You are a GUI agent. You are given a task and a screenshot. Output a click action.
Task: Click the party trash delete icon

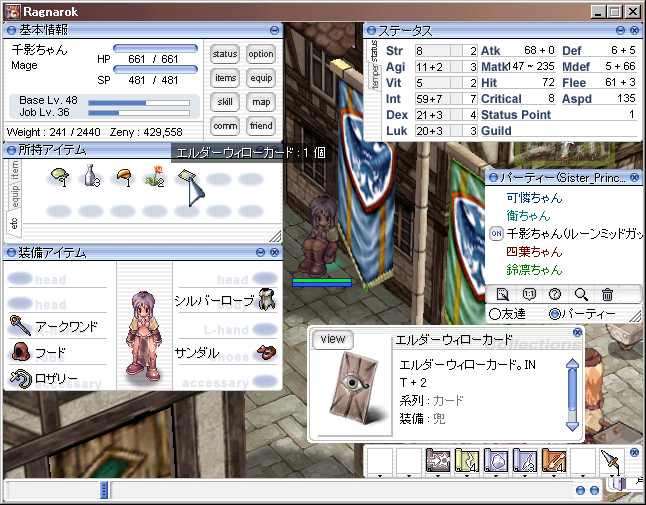click(x=607, y=294)
